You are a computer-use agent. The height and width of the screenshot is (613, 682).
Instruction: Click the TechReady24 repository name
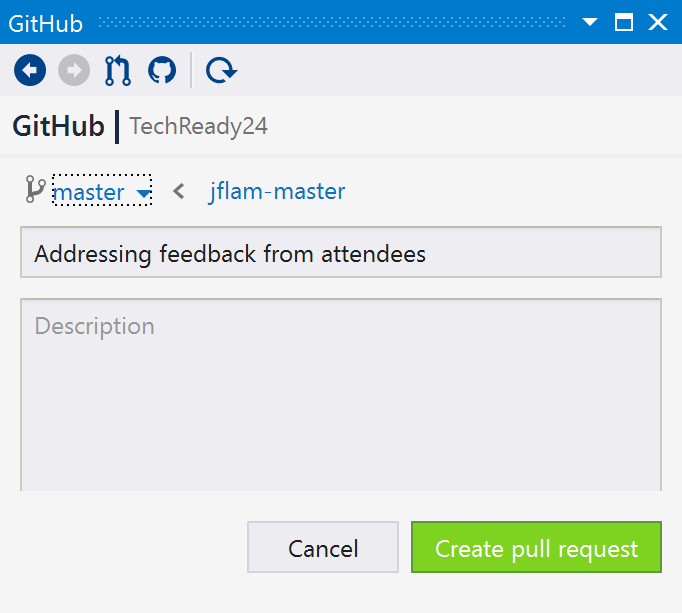198,126
